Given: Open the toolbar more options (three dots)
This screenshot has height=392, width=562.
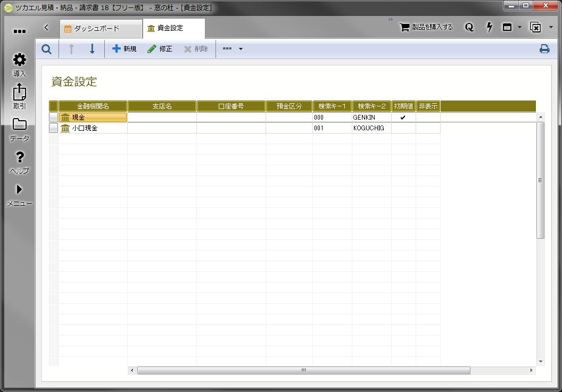Looking at the screenshot, I should tap(227, 49).
